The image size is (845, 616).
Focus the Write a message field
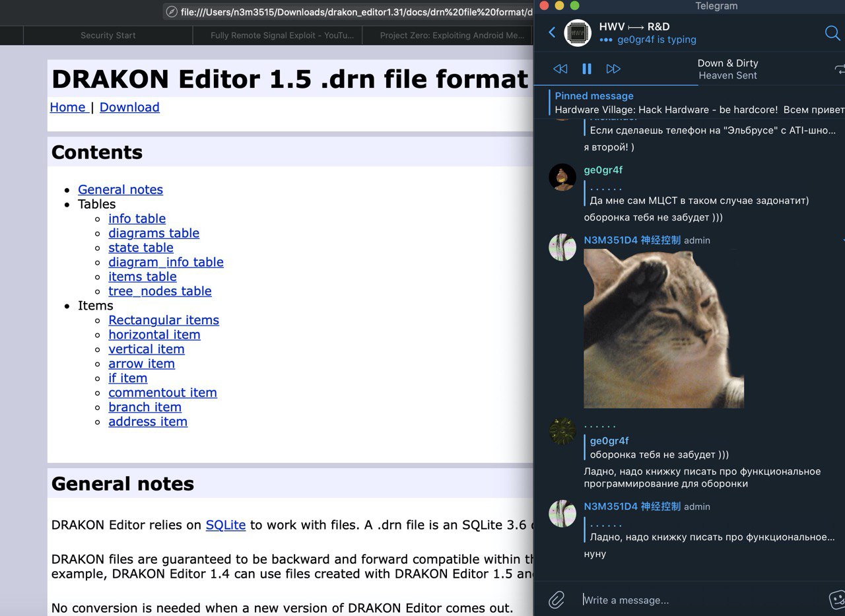701,600
